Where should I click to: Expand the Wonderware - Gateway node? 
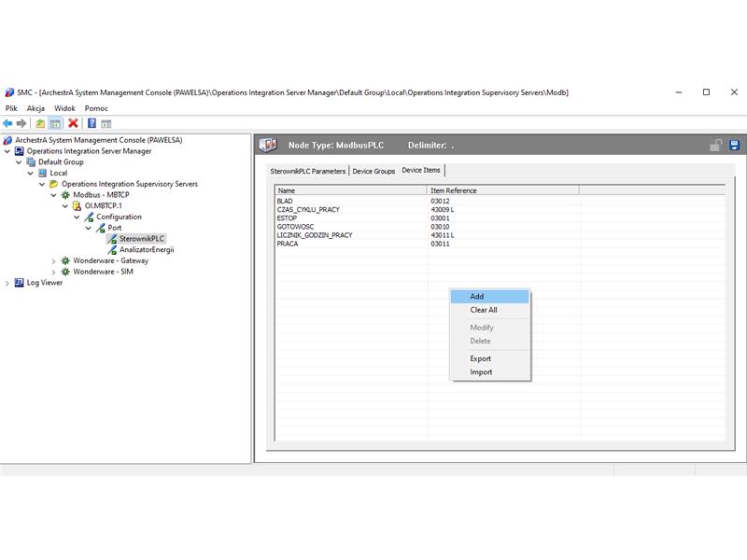pos(53,261)
